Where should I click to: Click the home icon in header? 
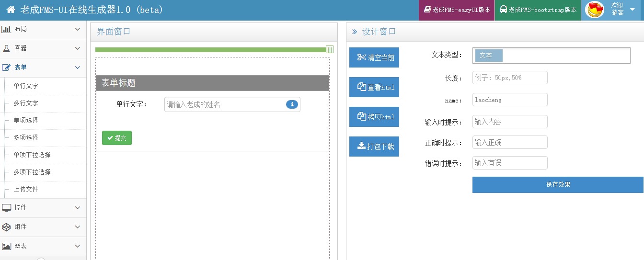coord(11,10)
